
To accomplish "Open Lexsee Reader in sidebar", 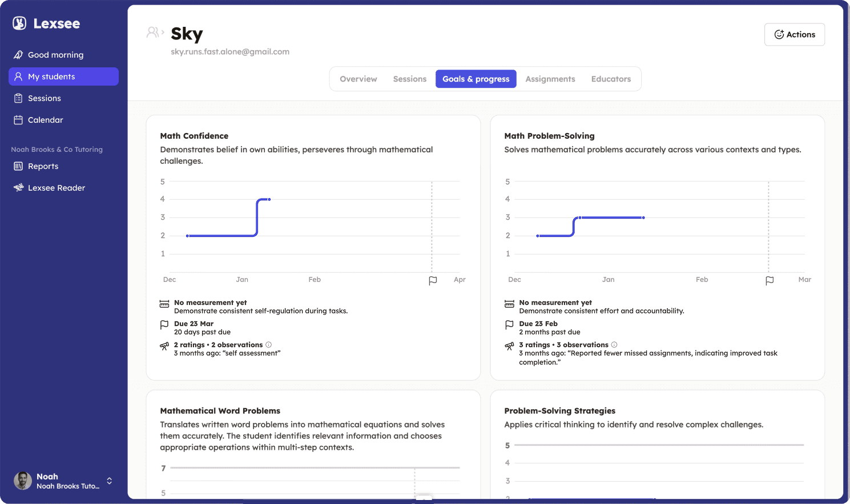I will tap(63, 188).
